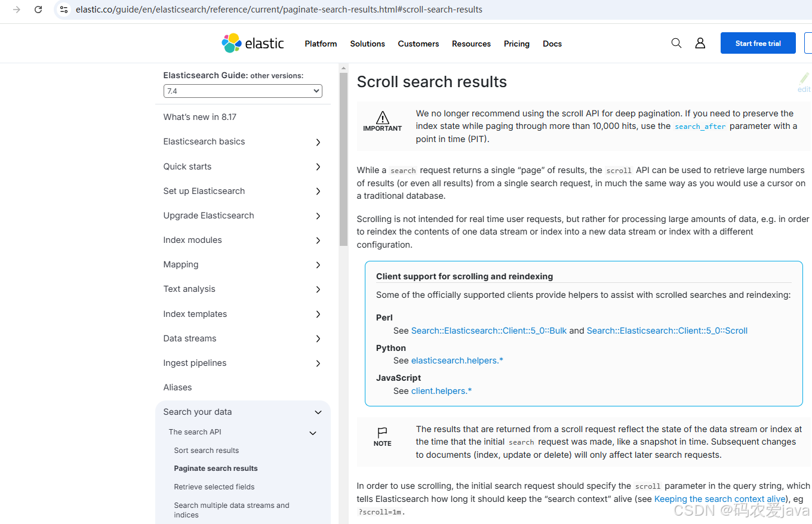Image resolution: width=812 pixels, height=524 pixels.
Task: Open Search::Elasticsearch::Client::5_0::Scroll link
Action: (x=667, y=331)
